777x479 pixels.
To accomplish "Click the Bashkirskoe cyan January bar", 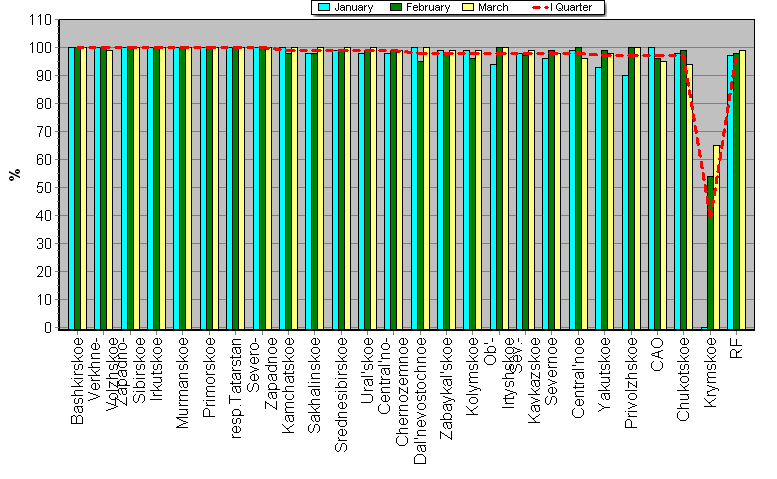I will [x=71, y=188].
